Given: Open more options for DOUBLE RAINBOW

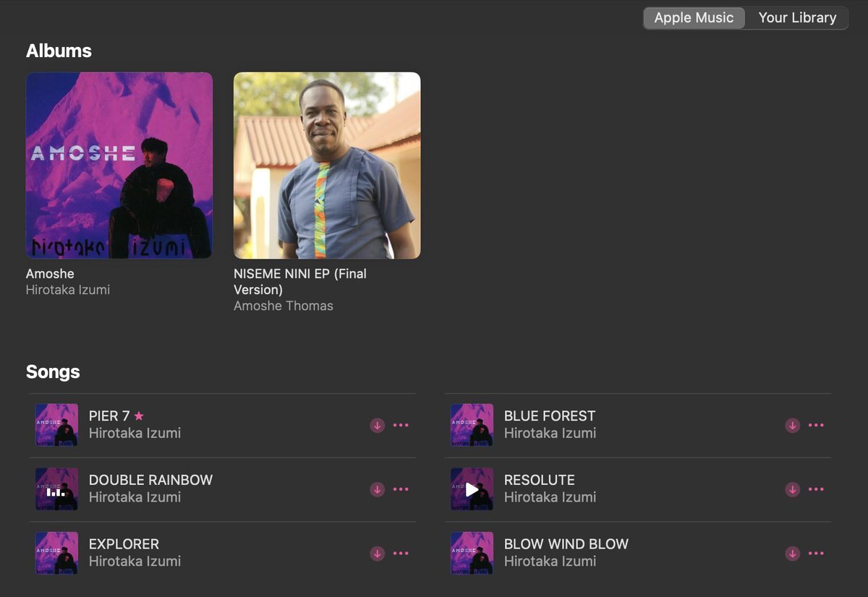Looking at the screenshot, I should 401,489.
